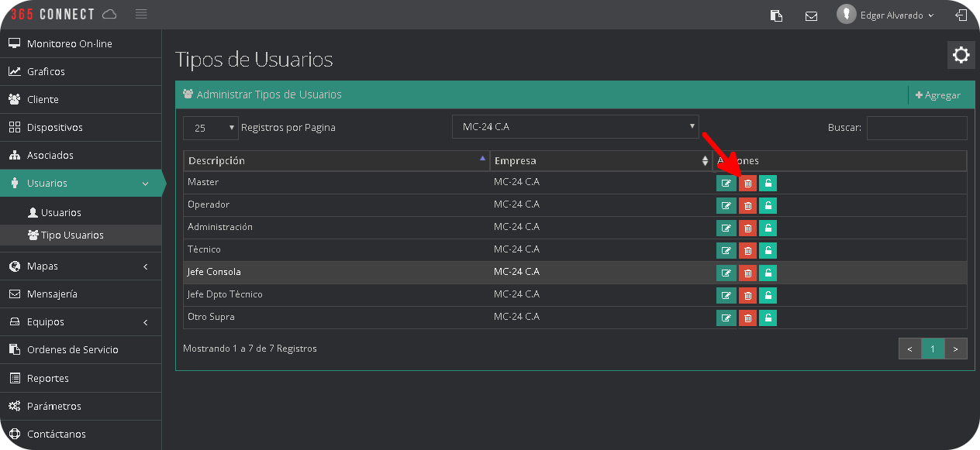
Task: Select Usuarios submenu item
Action: [x=60, y=213]
